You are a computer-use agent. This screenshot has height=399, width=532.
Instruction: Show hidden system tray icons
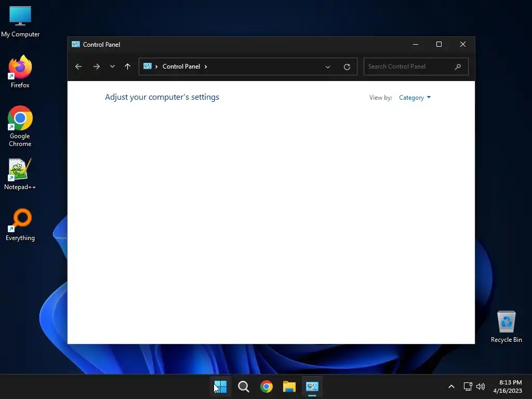451,387
